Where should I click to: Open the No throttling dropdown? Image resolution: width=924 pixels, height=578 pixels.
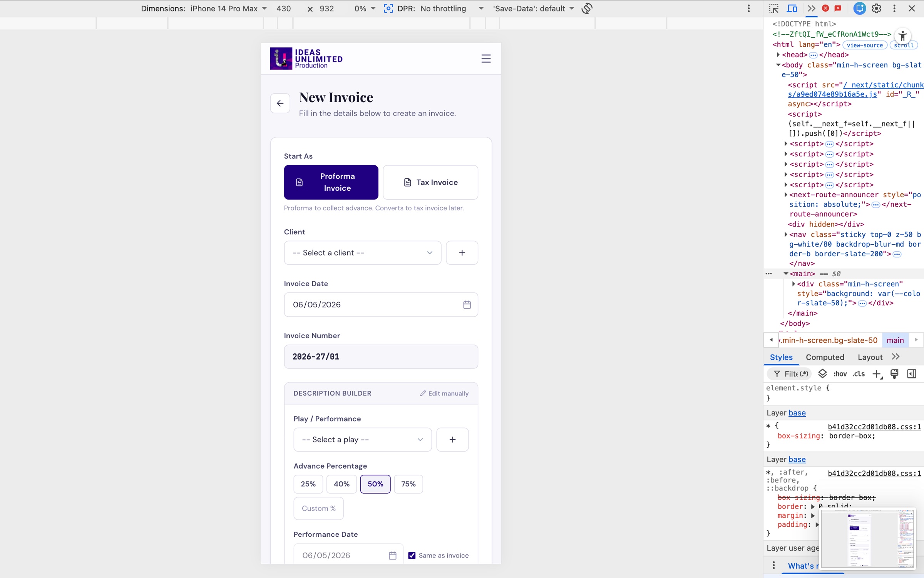(x=452, y=8)
